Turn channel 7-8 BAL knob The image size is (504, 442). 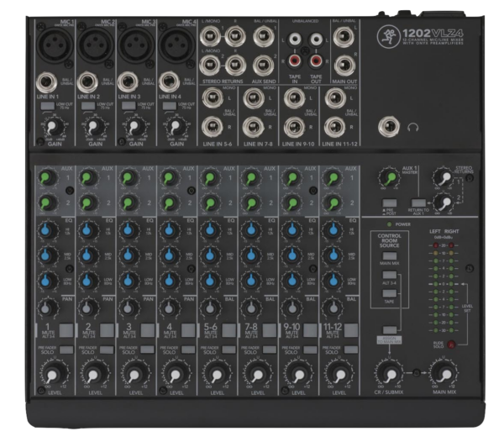coord(250,308)
